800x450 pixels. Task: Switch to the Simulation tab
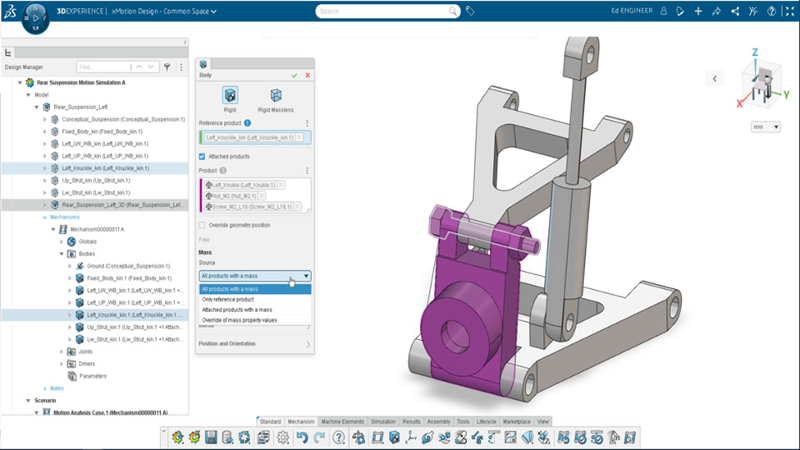click(384, 423)
